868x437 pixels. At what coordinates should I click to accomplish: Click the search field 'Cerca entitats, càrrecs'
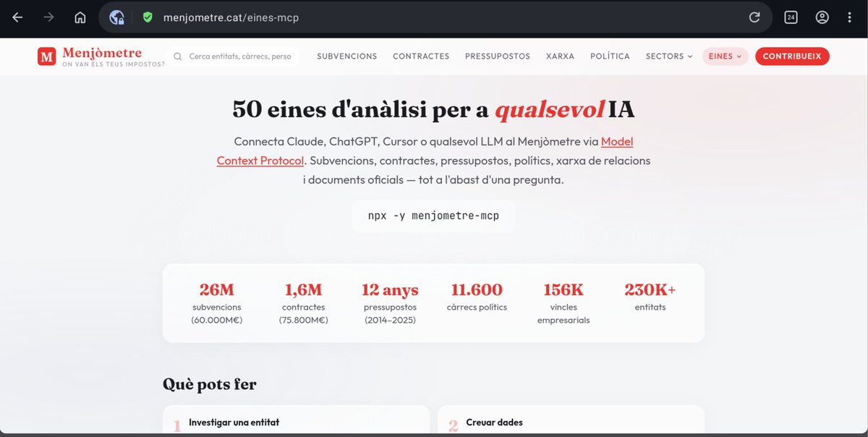coord(233,56)
